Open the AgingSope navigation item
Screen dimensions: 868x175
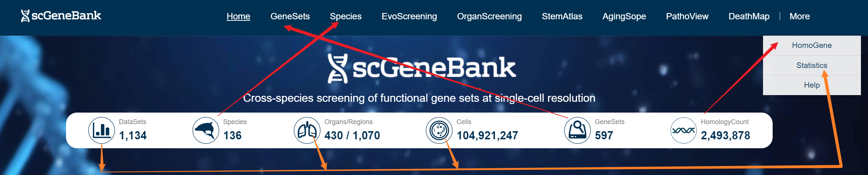pos(624,16)
